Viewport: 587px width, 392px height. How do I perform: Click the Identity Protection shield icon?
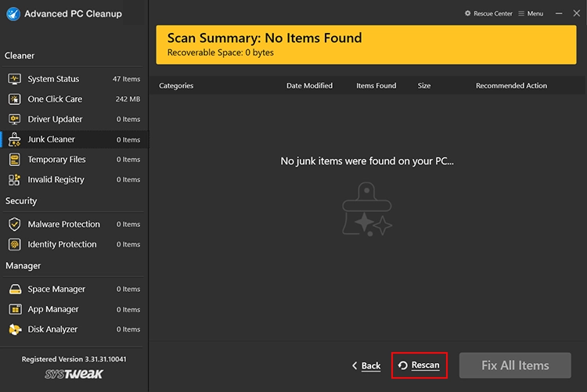coord(14,244)
